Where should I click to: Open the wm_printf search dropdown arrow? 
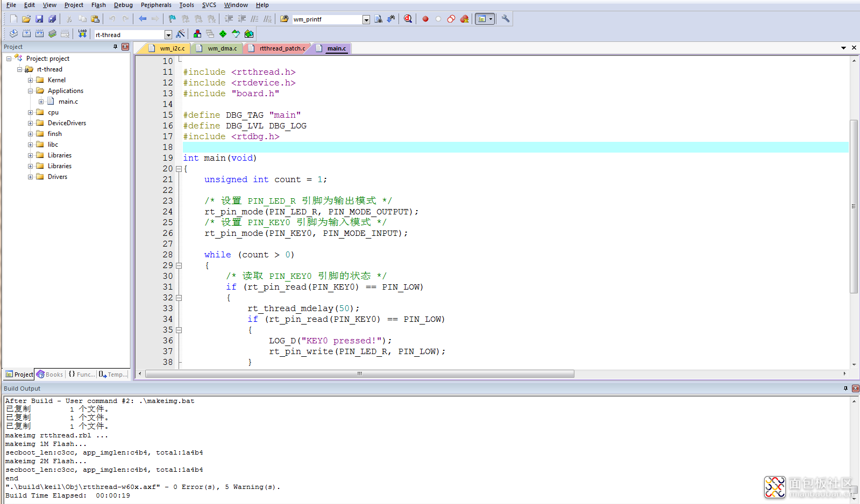point(366,19)
